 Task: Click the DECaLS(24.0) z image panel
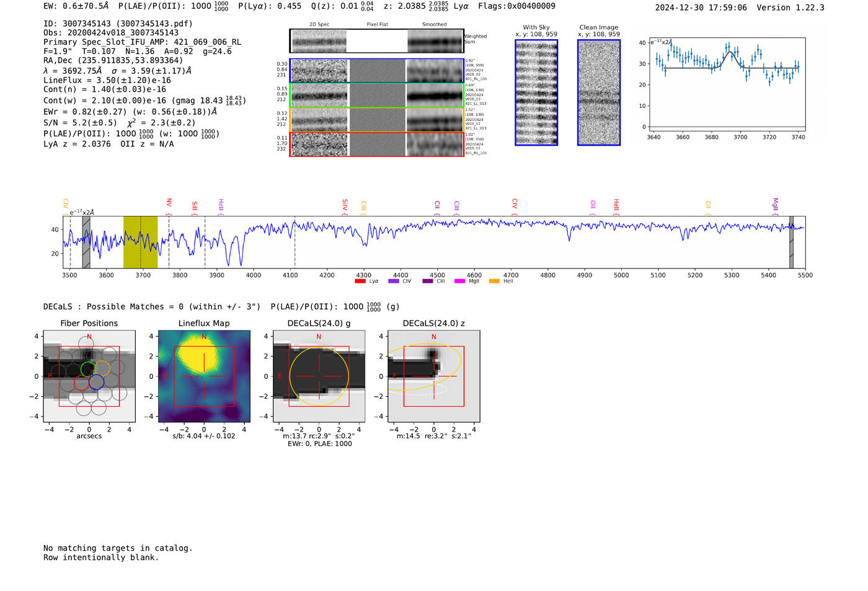[x=434, y=376]
